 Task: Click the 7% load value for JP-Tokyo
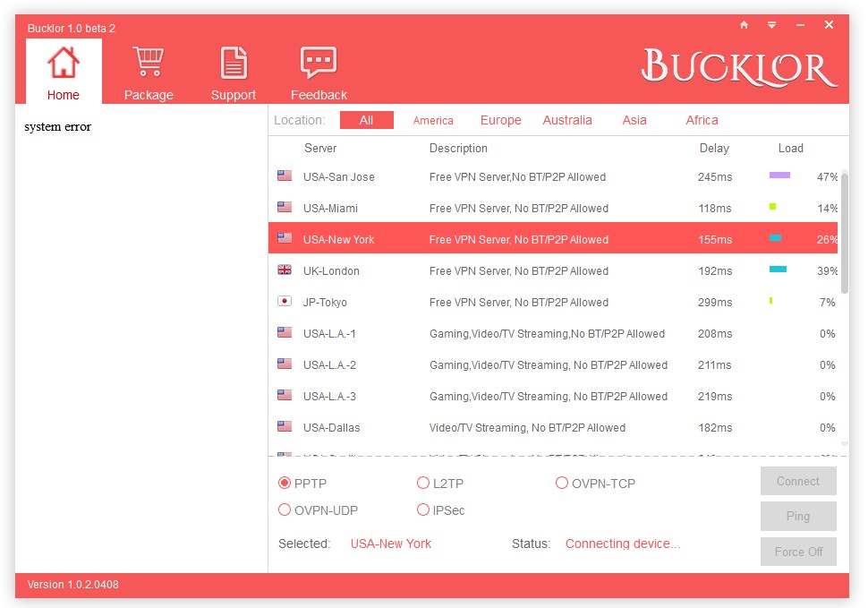(x=827, y=303)
